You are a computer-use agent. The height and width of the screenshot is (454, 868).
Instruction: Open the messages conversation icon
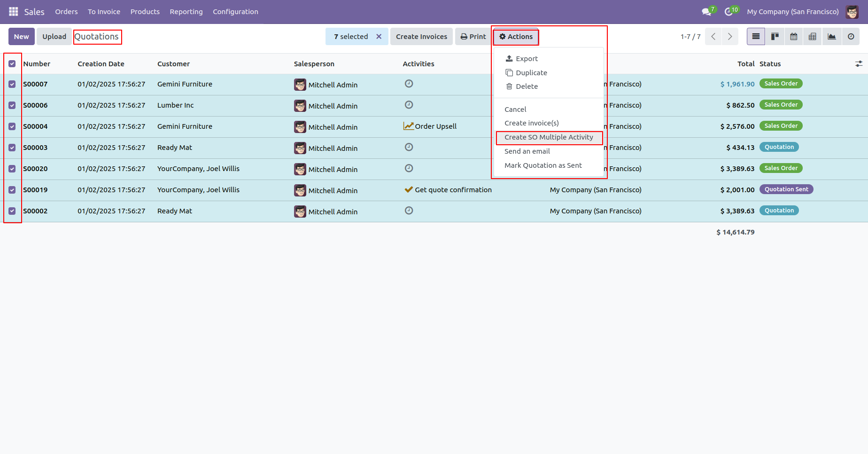(706, 11)
